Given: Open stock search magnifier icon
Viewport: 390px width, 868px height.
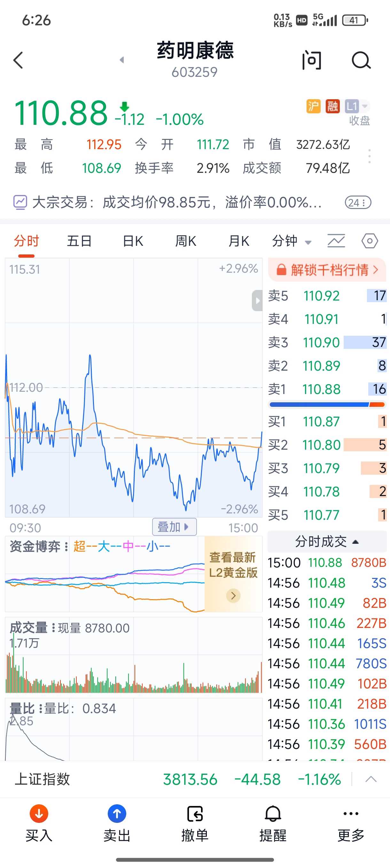Looking at the screenshot, I should click(x=361, y=60).
